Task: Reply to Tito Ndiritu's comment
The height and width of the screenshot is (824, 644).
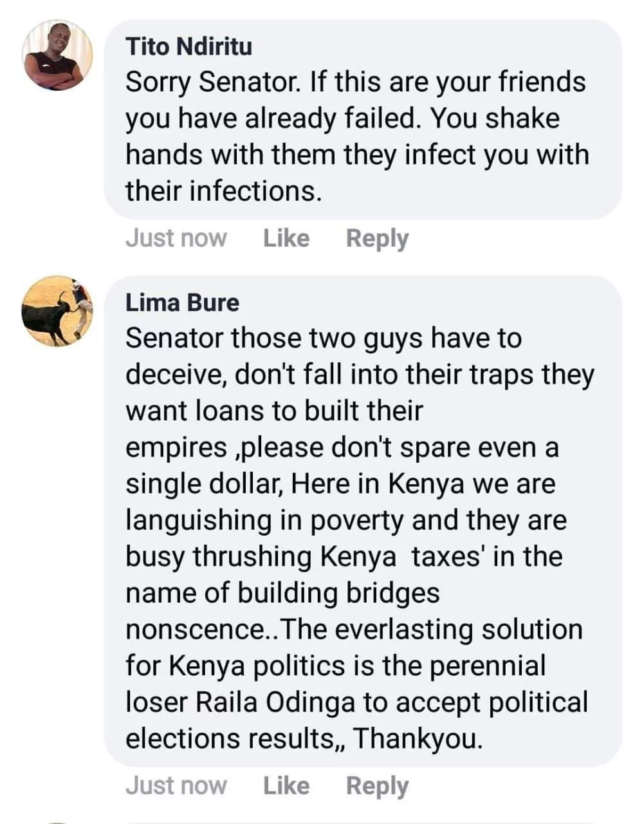Action: [377, 239]
